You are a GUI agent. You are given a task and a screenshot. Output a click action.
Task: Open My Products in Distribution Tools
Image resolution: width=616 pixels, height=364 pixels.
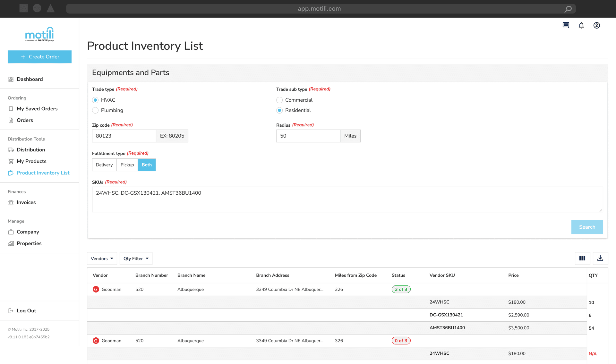(31, 161)
